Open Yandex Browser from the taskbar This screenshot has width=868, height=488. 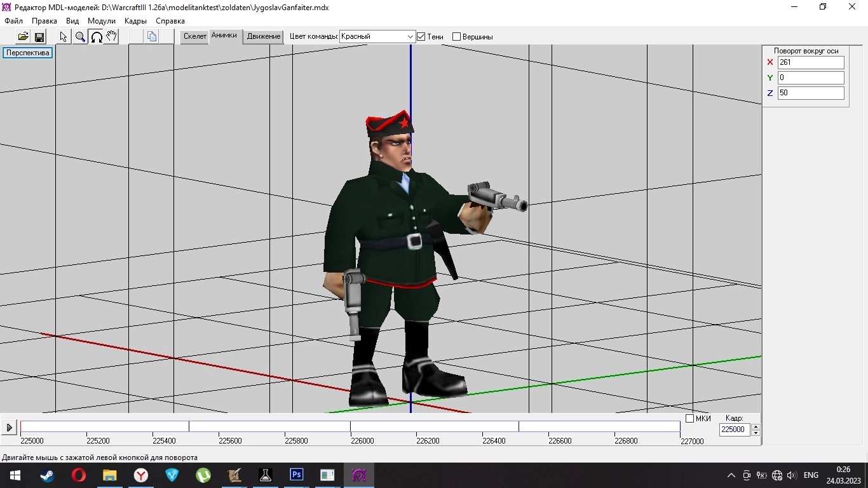pos(141,475)
